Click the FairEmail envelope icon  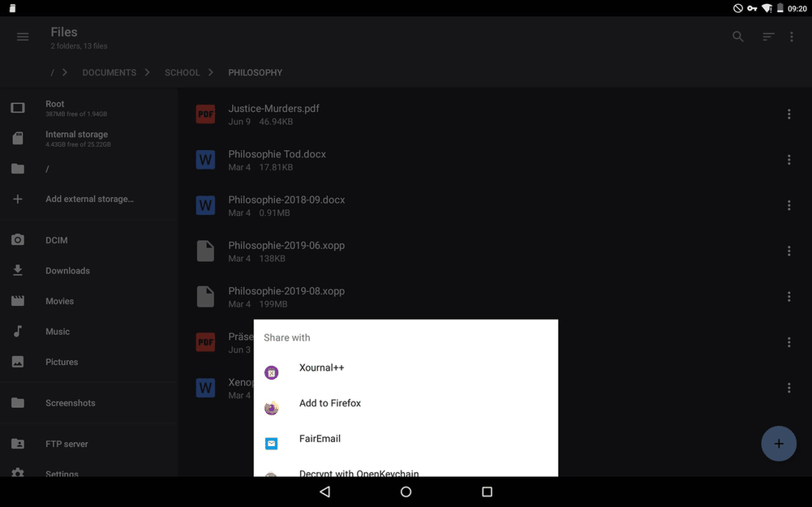(x=271, y=444)
